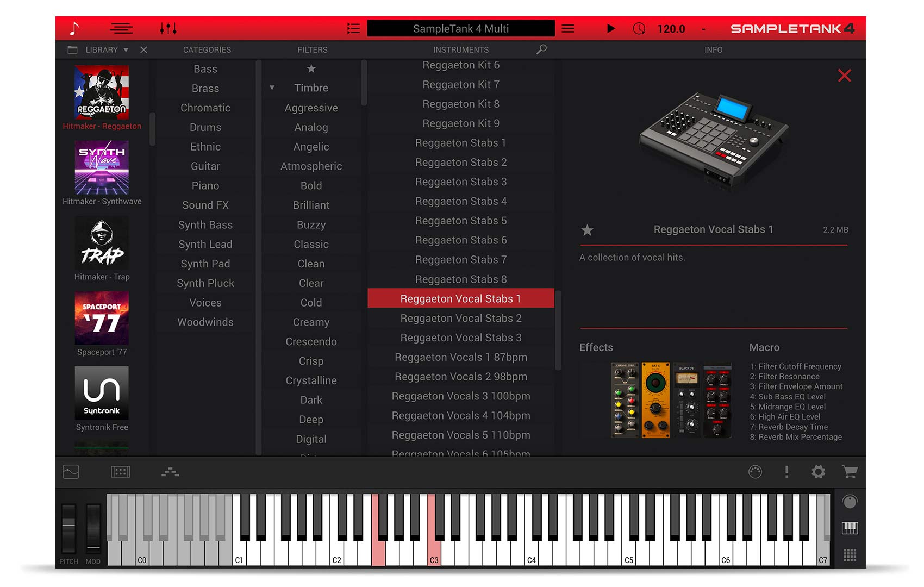Collapse the Timbre filter group
The image size is (924, 587).
click(272, 88)
